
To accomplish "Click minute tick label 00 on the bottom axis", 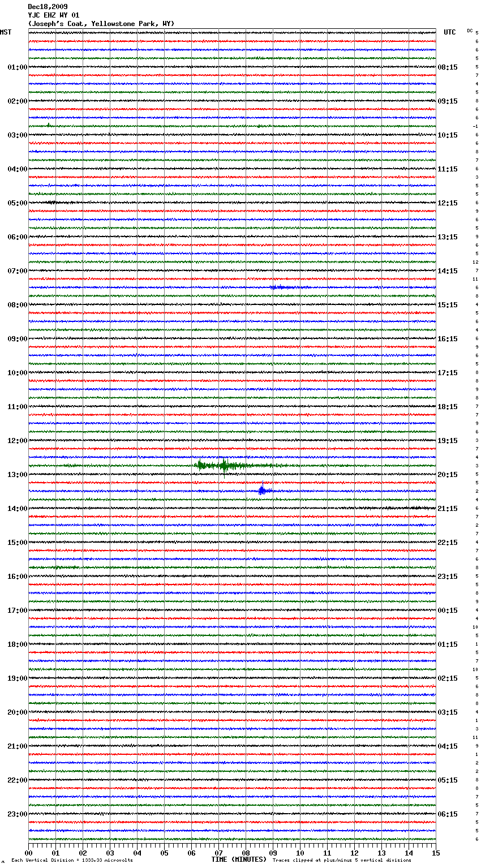I will [x=28, y=853].
